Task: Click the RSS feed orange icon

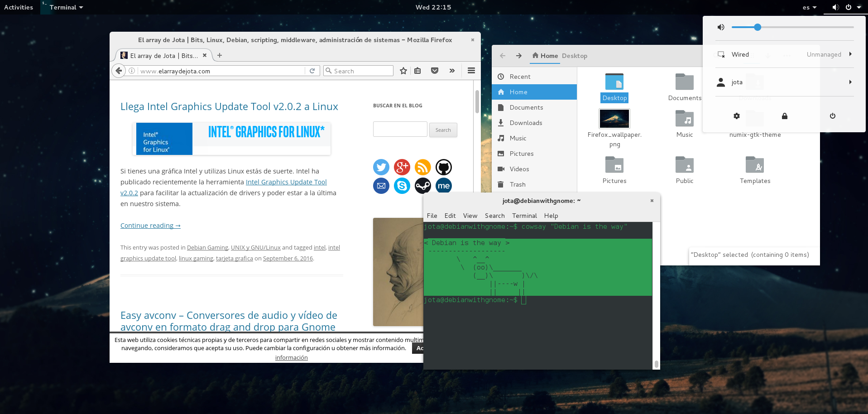Action: coord(423,167)
